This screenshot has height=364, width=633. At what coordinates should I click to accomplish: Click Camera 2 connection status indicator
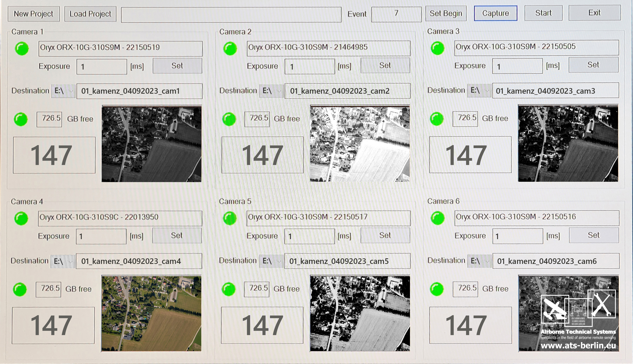tap(230, 48)
